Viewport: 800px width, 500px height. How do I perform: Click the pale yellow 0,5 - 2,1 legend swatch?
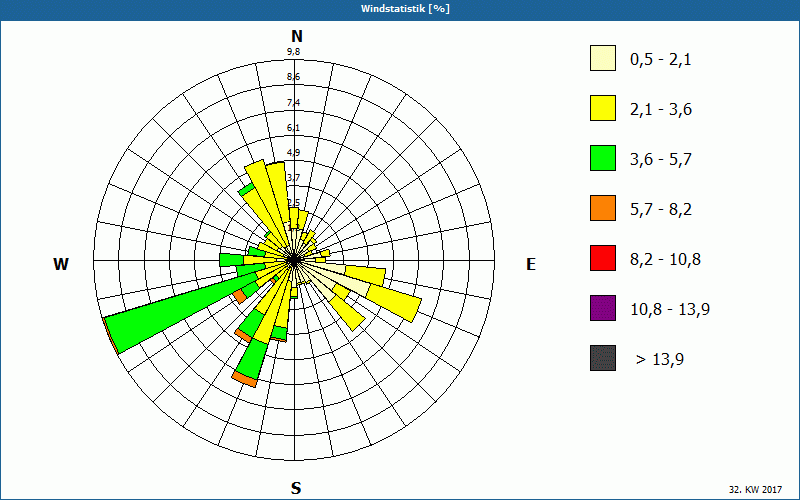(x=603, y=58)
